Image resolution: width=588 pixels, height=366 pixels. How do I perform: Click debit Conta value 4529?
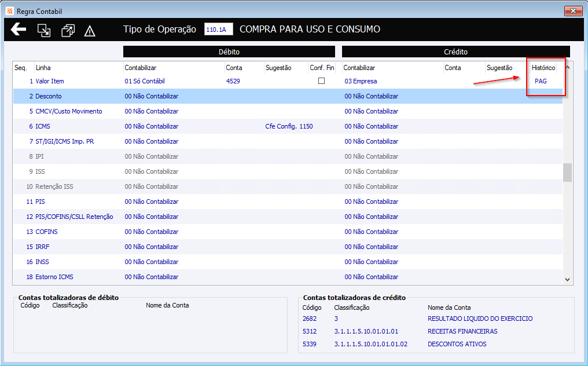[x=233, y=81]
